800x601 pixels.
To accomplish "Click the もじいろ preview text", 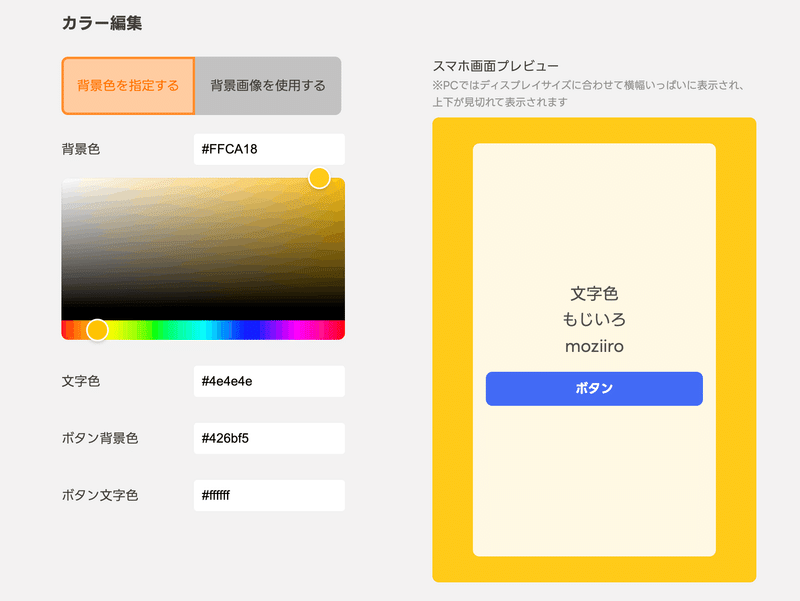I will [594, 320].
